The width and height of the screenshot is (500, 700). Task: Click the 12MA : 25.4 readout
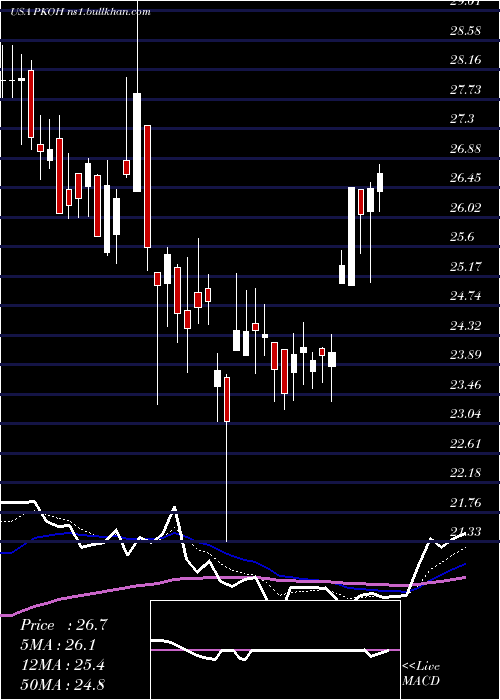[62, 665]
